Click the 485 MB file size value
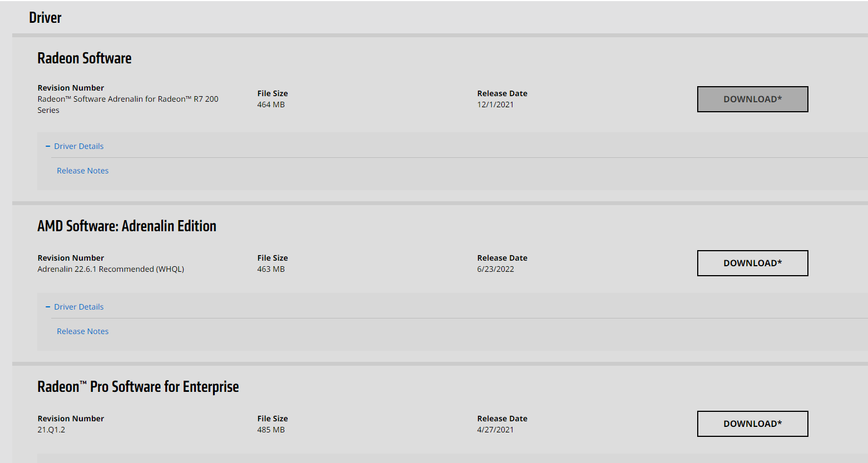Screen dimensions: 868x463 click(271, 430)
